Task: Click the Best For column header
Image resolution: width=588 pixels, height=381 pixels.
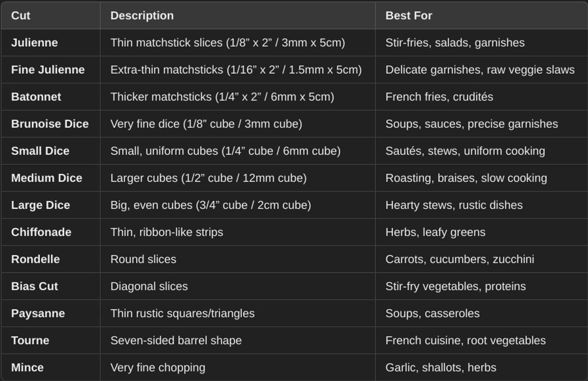Action: [x=409, y=16]
